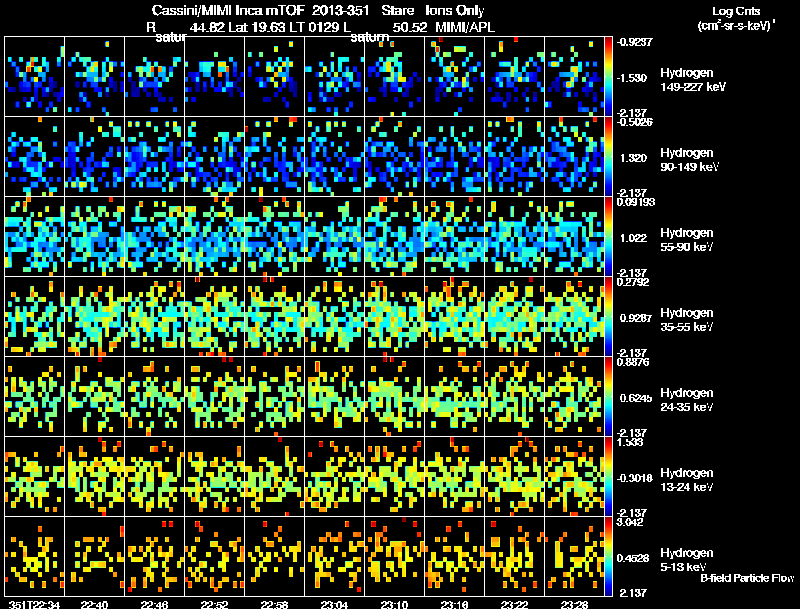The width and height of the screenshot is (800, 609).
Task: Click the 'Hydrogen 24-35 keV' row label
Action: tap(687, 400)
